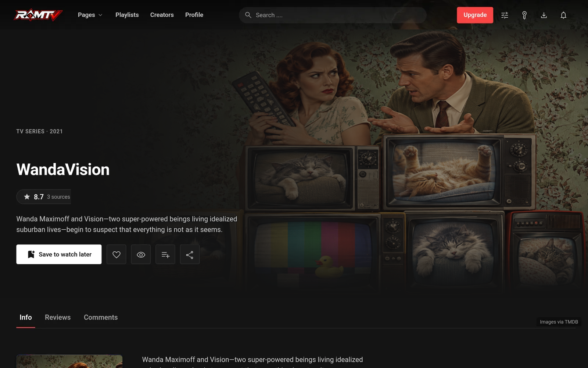This screenshot has width=588, height=368.
Task: Switch to the Comments tab
Action: coord(101,317)
